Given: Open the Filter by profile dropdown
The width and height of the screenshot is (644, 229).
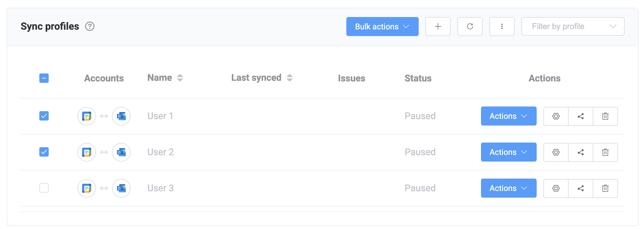Looking at the screenshot, I should pos(573,26).
